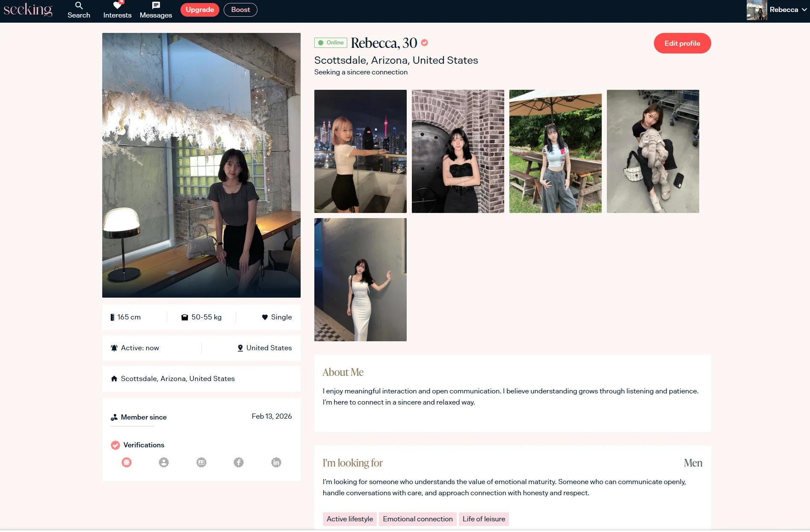The height and width of the screenshot is (532, 810).
Task: Click the person silhouette verification icon
Action: [164, 462]
